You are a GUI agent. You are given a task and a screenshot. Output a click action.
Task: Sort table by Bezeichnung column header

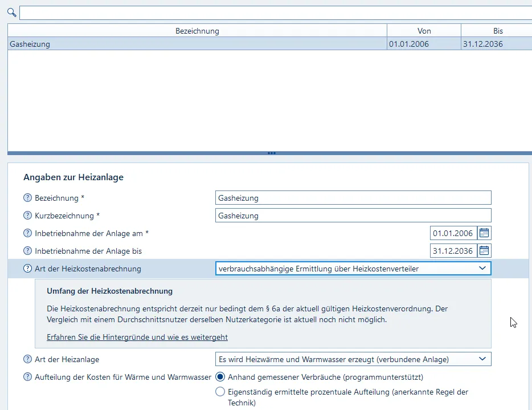pos(197,31)
